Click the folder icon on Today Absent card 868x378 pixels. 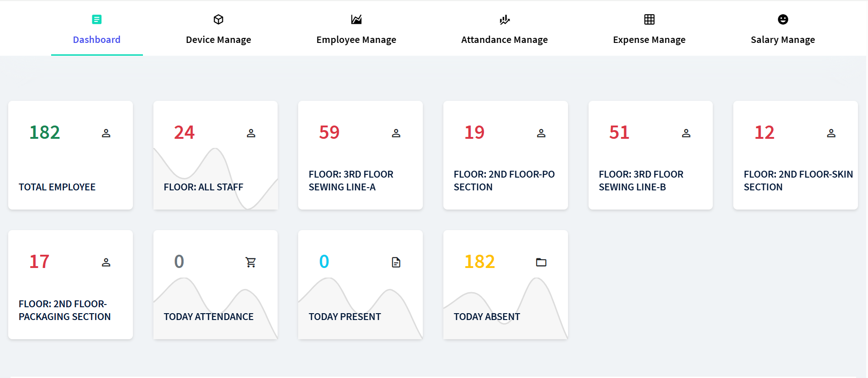coord(541,262)
